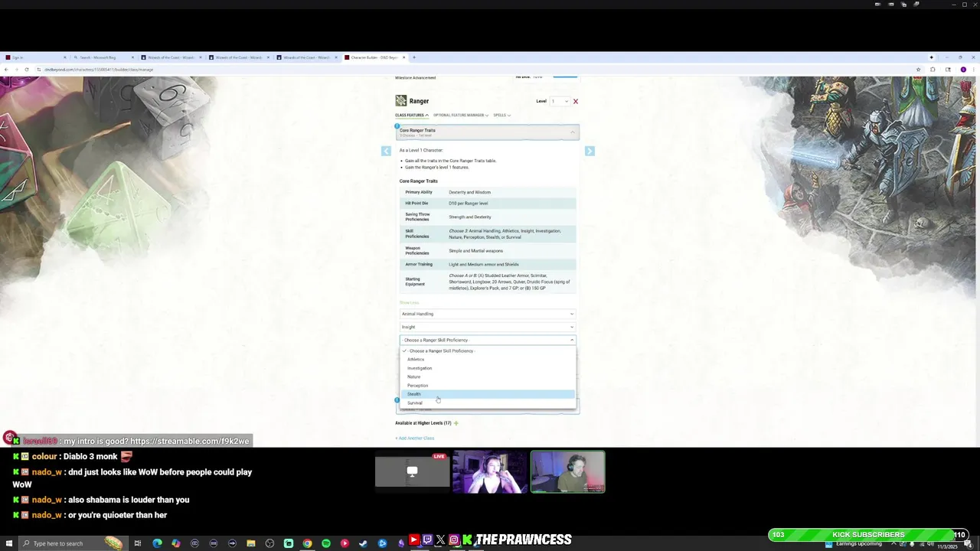
Task: Click the Starting Equipment table row
Action: tap(487, 282)
